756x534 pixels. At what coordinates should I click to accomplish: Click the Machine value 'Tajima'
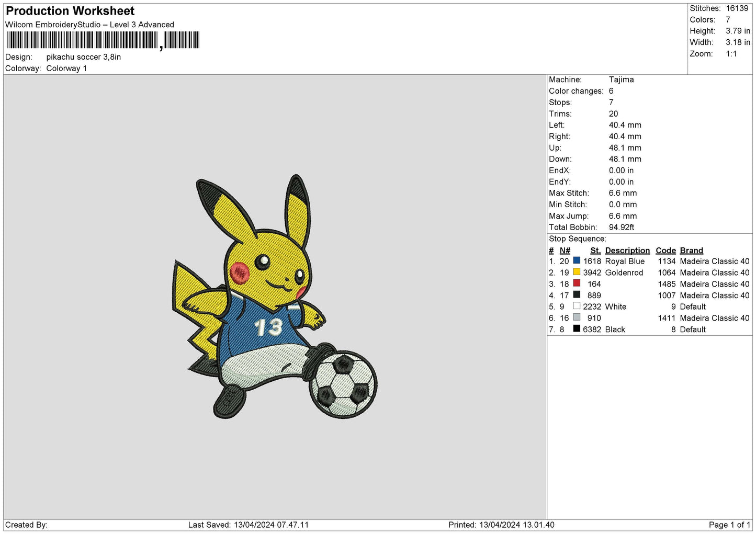pyautogui.click(x=621, y=79)
